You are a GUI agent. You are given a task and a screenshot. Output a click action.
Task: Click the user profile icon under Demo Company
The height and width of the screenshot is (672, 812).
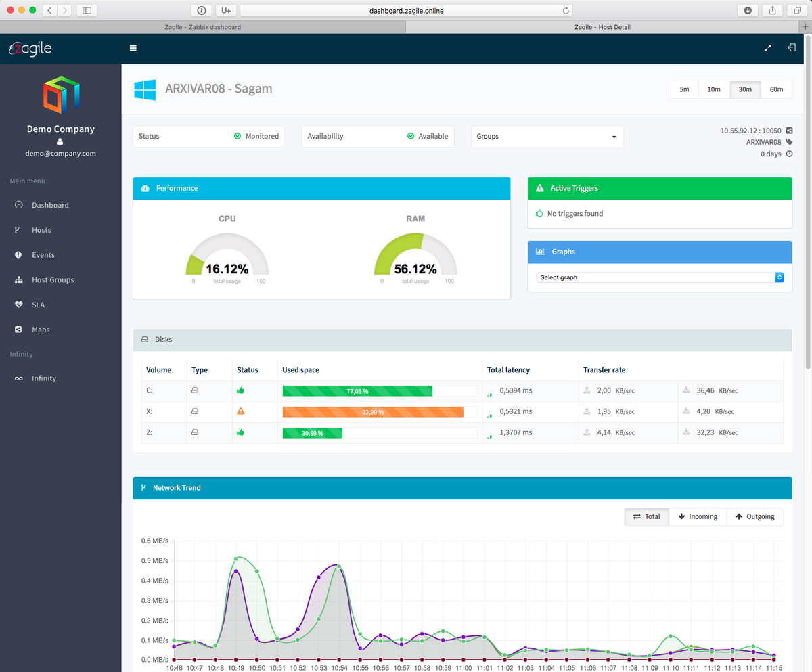60,141
